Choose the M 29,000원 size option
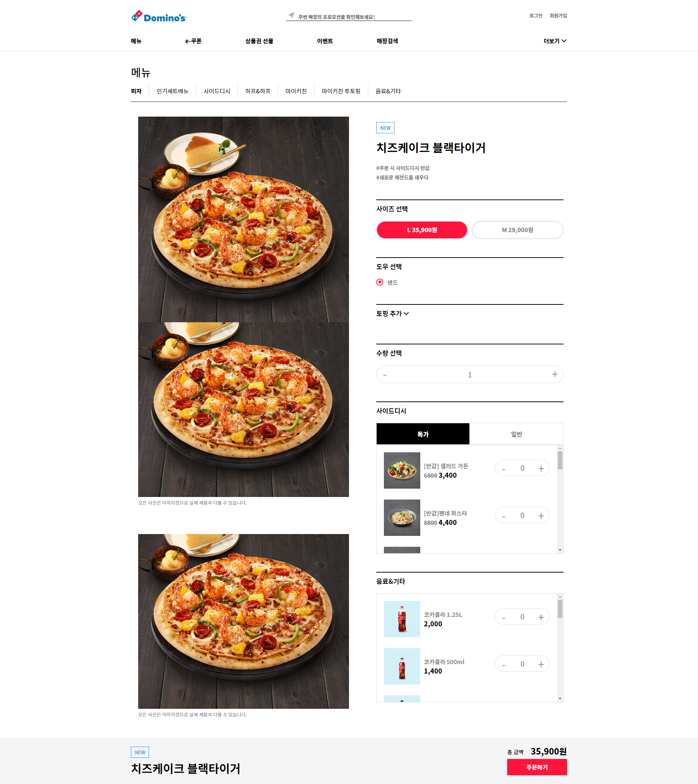 [517, 230]
